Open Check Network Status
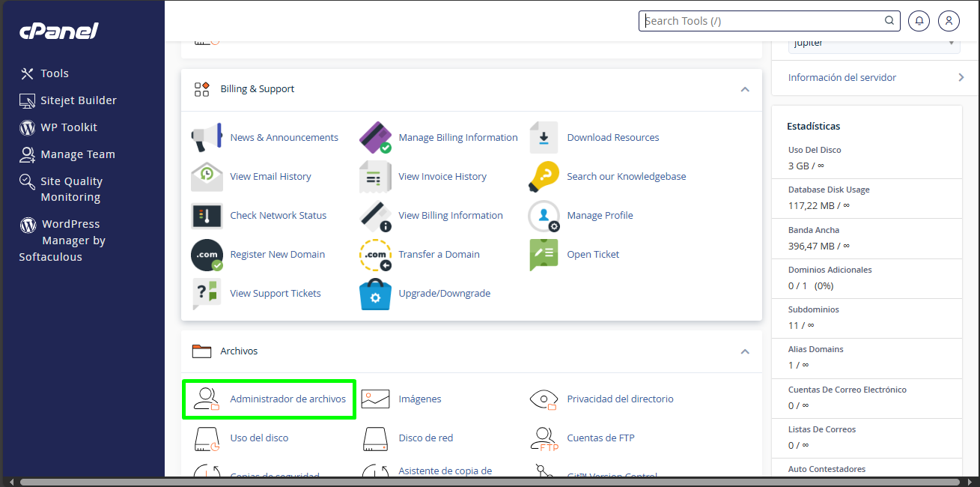This screenshot has width=980, height=487. coord(207,215)
